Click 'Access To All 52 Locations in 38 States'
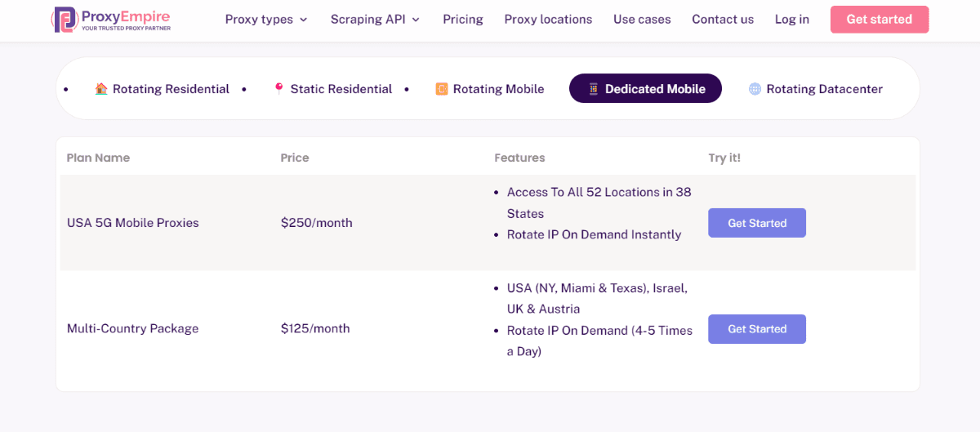 [599, 203]
